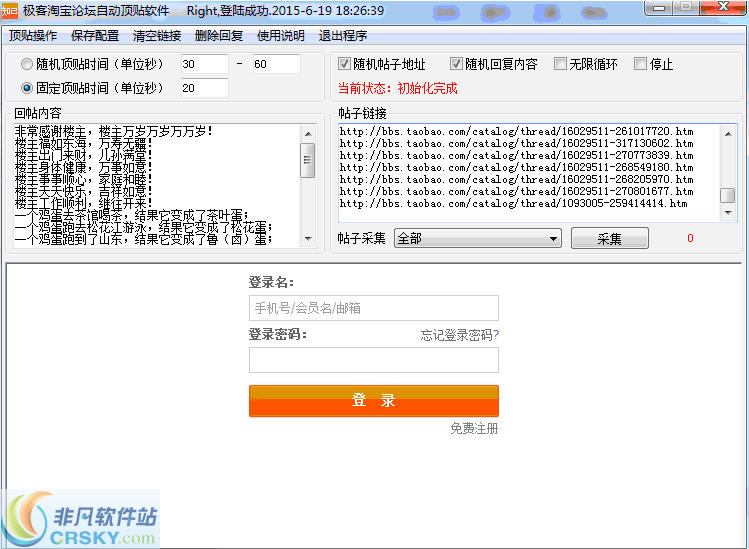Click the reply line about 茶叶蛋
The height and width of the screenshot is (549, 749).
tap(132, 215)
